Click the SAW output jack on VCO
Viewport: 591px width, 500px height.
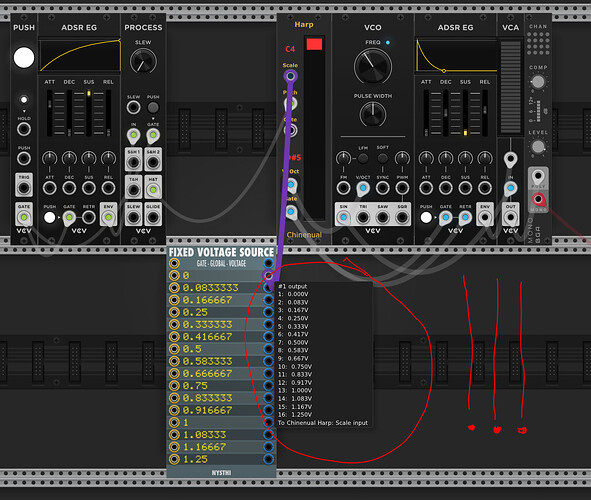383,217
